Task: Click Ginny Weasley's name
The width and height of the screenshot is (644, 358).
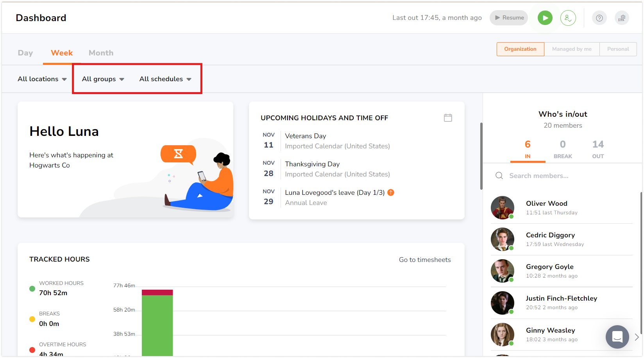Action: [x=550, y=330]
